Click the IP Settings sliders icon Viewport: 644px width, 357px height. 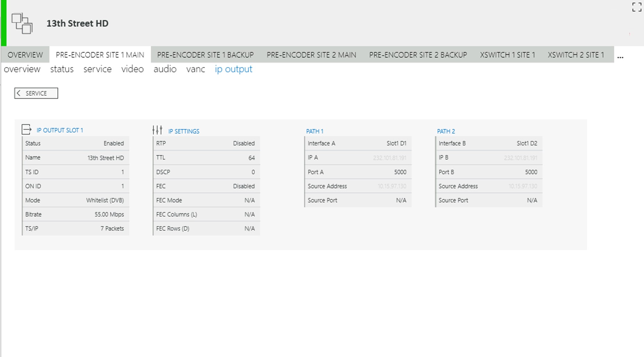pos(157,130)
